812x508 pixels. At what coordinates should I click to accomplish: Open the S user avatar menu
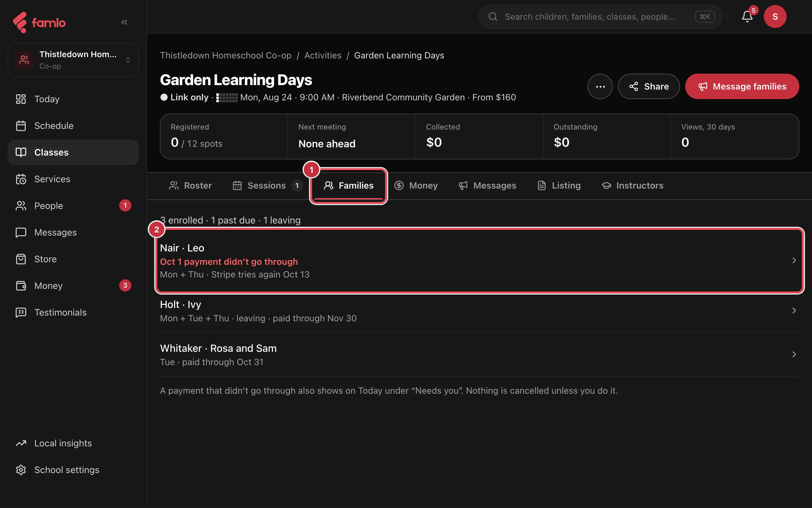tap(775, 17)
